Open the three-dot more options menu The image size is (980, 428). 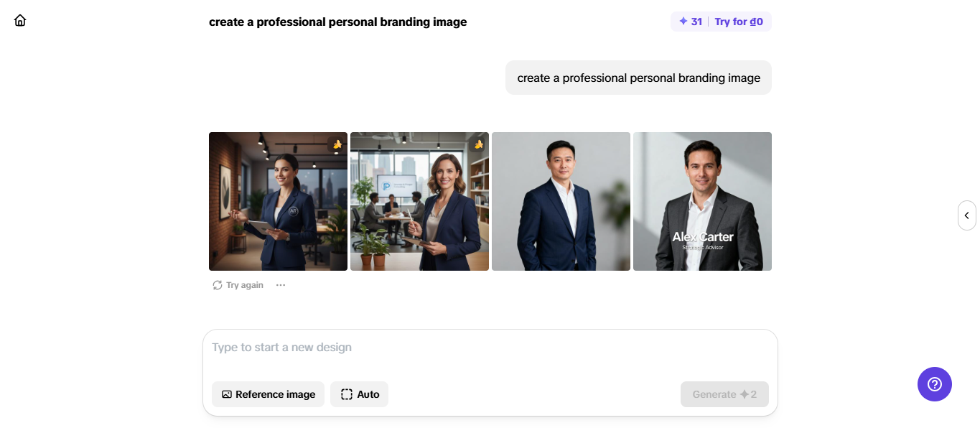coord(281,285)
